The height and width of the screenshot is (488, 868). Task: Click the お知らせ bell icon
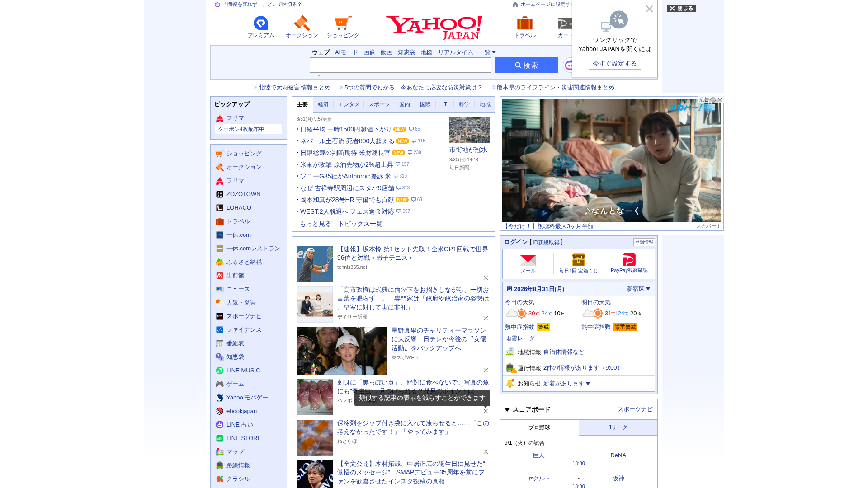pos(510,383)
